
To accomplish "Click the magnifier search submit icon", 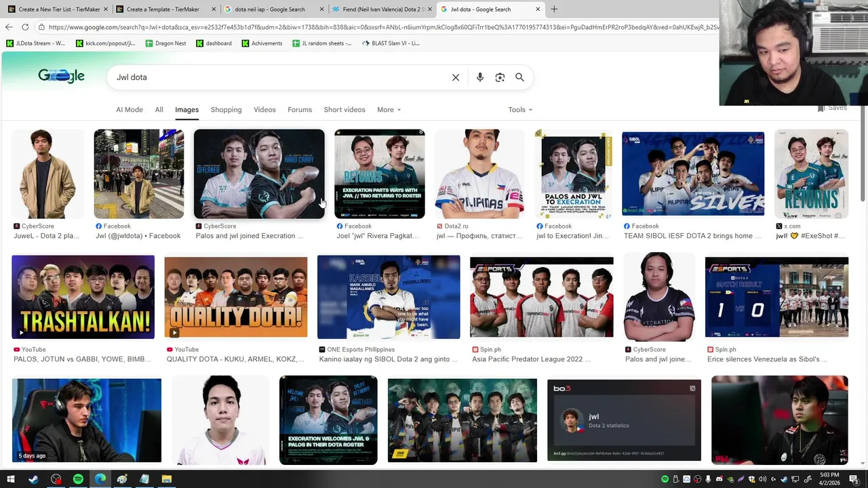I will [x=519, y=77].
